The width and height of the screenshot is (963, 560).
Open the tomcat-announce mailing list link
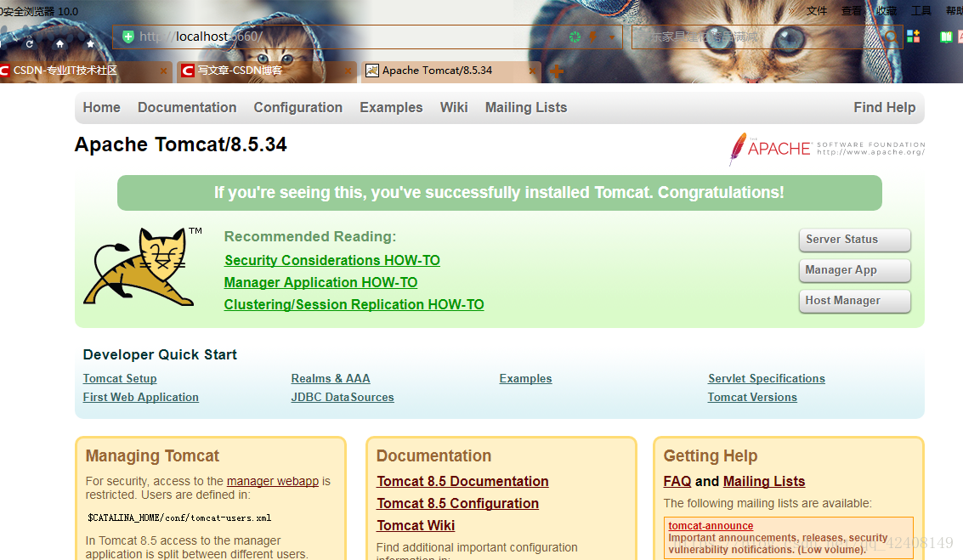pyautogui.click(x=711, y=526)
